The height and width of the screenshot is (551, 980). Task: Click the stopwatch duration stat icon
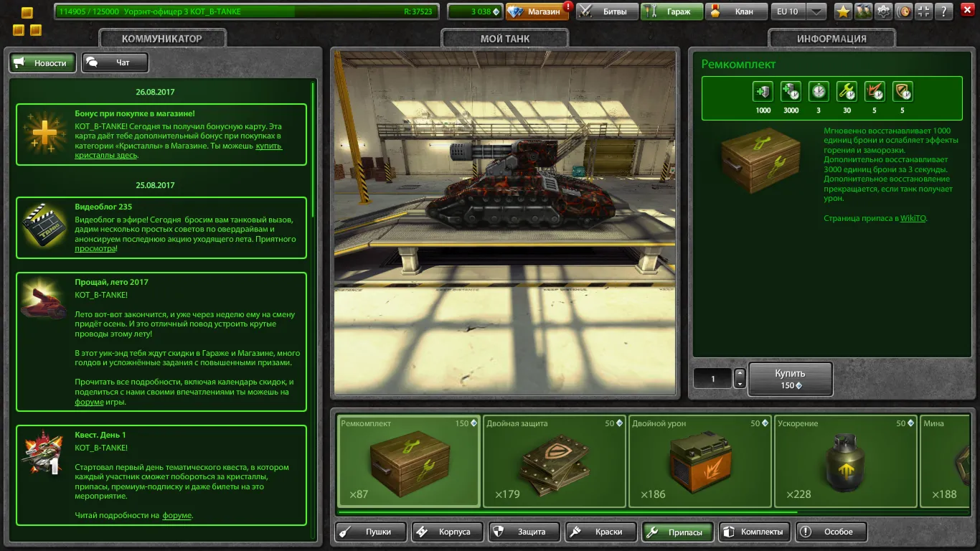(x=819, y=92)
